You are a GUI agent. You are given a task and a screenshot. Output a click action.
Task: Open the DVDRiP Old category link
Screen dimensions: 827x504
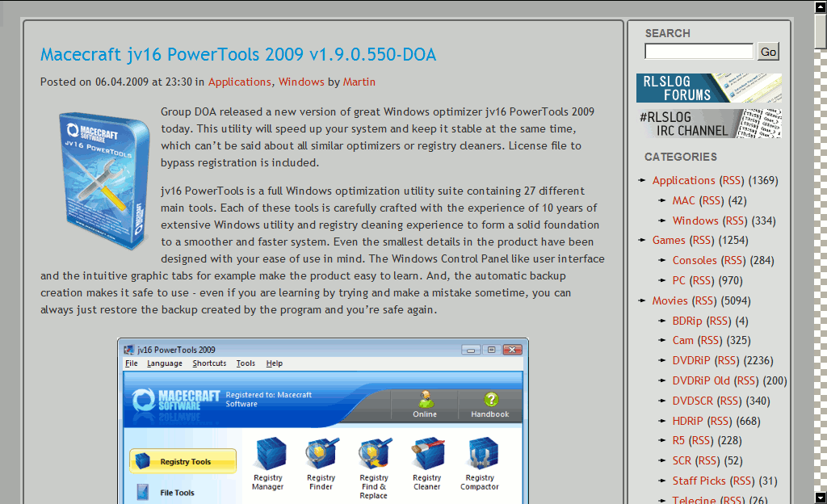[701, 380]
